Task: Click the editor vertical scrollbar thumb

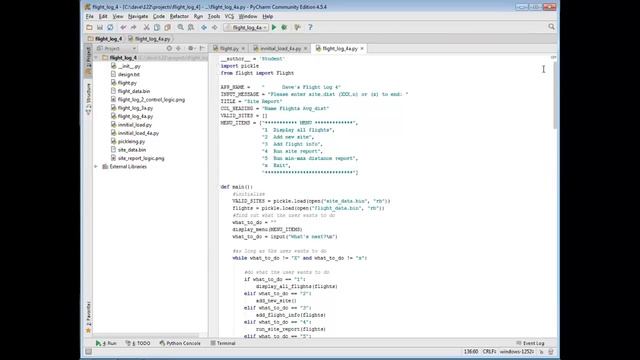Action: pos(555,96)
